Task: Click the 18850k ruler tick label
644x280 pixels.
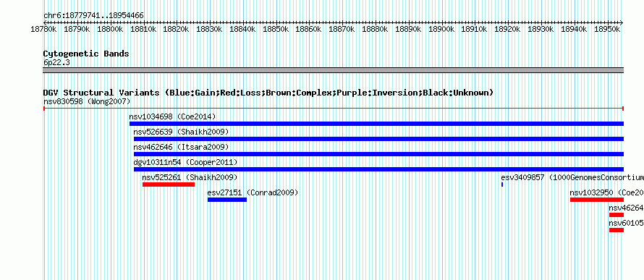Action: coord(276,30)
